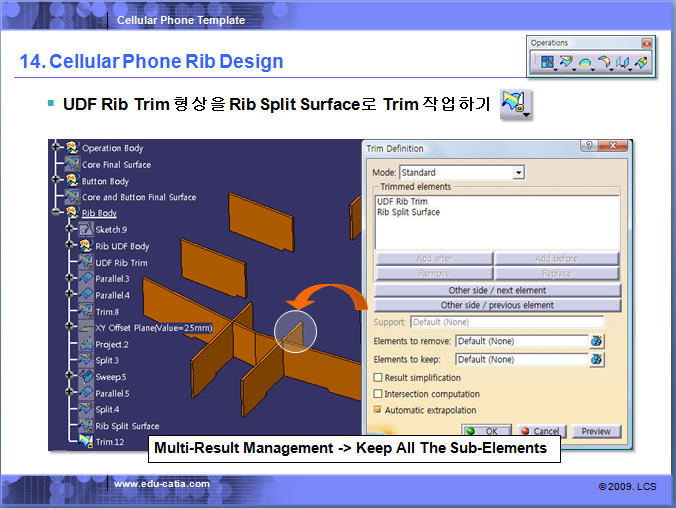Enable the Result simplification checkbox
Screen dimensions: 676x508
(378, 378)
